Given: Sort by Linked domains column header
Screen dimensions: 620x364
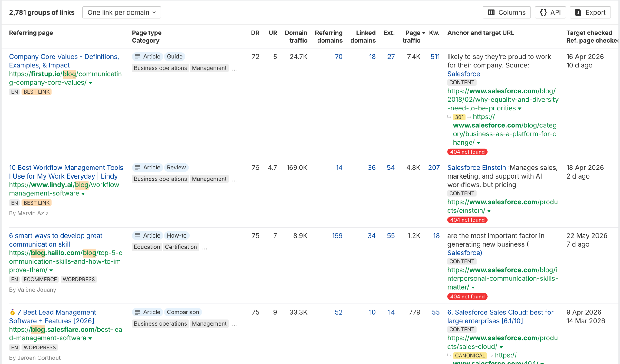Looking at the screenshot, I should click(363, 36).
